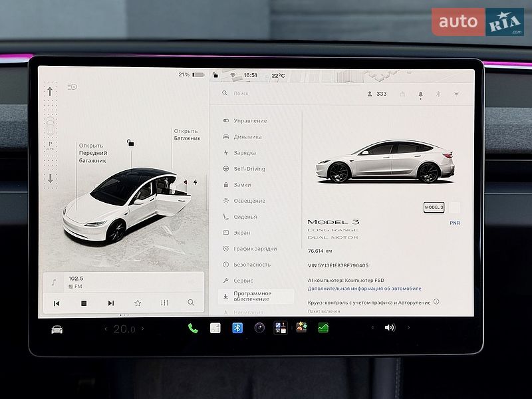Viewport: 532px width, 399px height.
Task: Raise volume with right chevron
Action: coord(408,328)
